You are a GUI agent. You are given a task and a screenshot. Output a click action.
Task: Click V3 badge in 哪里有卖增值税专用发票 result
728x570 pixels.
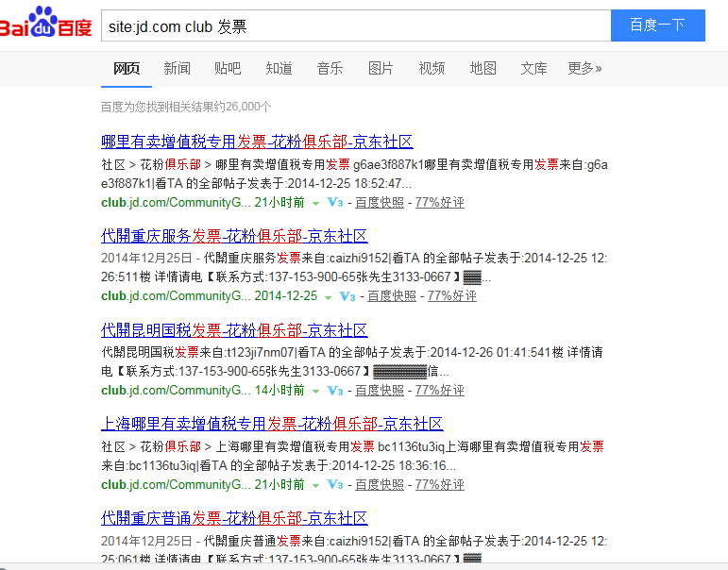tap(335, 203)
